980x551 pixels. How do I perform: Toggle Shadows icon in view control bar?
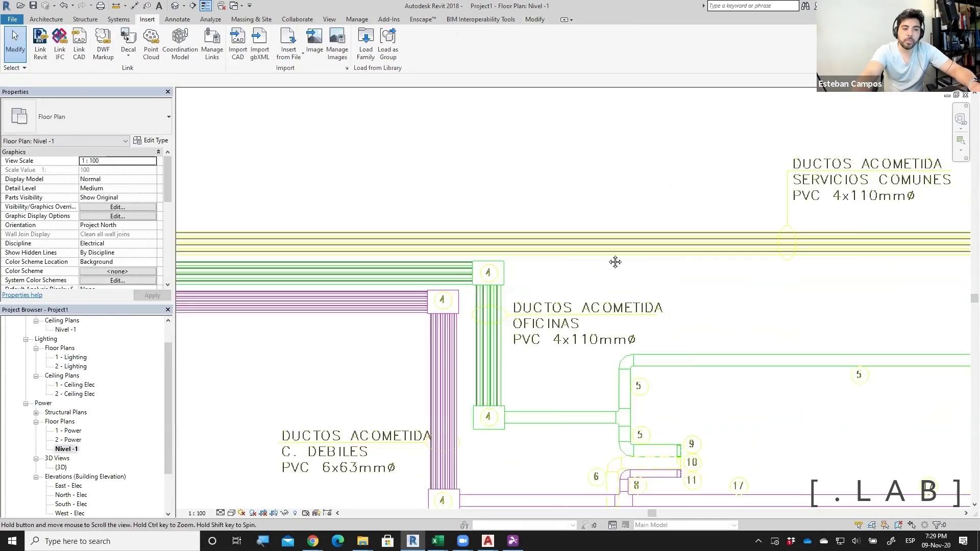[253, 513]
